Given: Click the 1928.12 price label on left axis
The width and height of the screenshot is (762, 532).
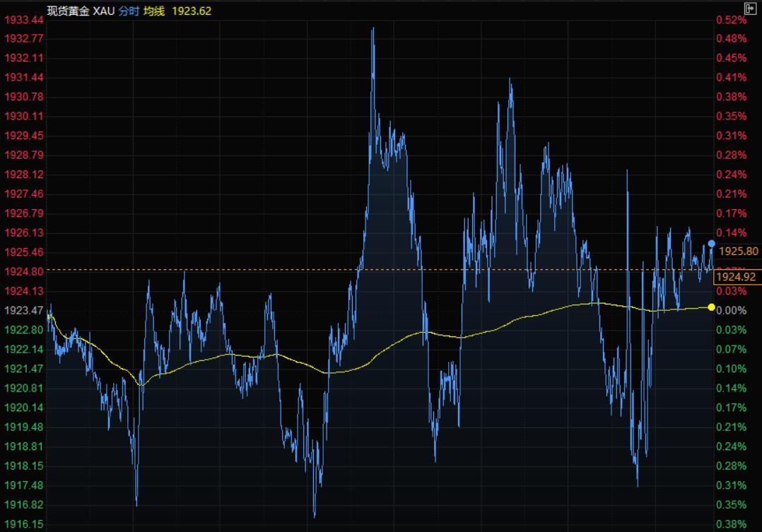Looking at the screenshot, I should click(x=24, y=175).
